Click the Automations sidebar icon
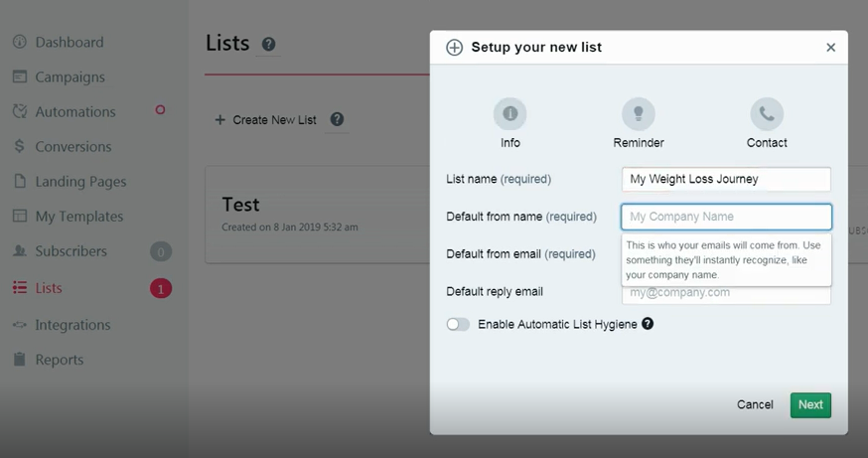868x458 pixels. click(20, 111)
